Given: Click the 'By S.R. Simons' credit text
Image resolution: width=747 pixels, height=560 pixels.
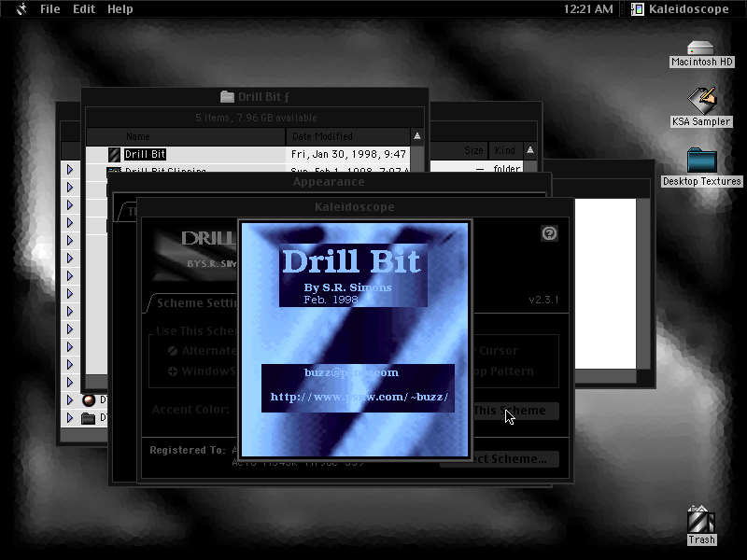Looking at the screenshot, I should (347, 287).
